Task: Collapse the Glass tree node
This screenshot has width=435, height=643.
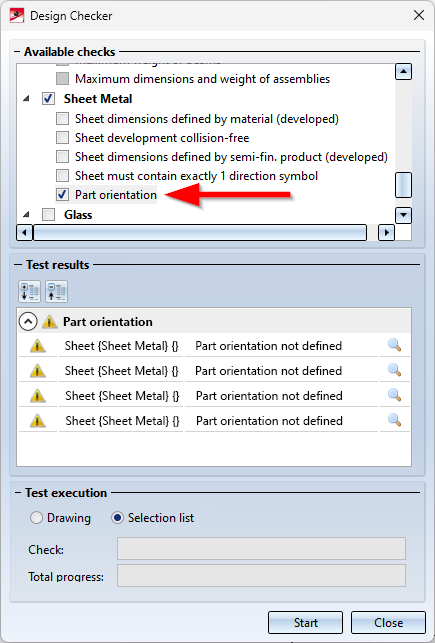Action: [26, 214]
